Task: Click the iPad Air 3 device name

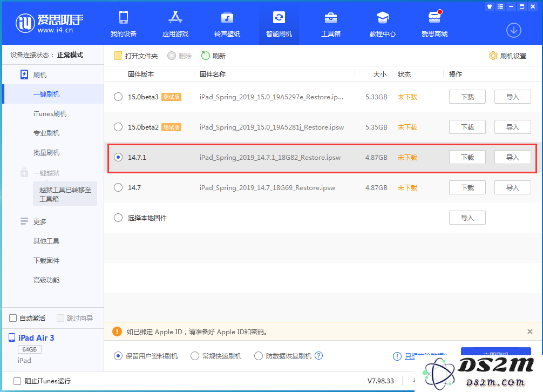Action: pyautogui.click(x=36, y=337)
